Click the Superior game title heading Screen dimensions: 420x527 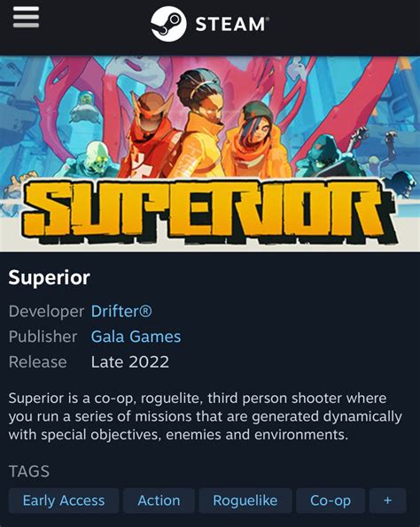click(x=49, y=277)
